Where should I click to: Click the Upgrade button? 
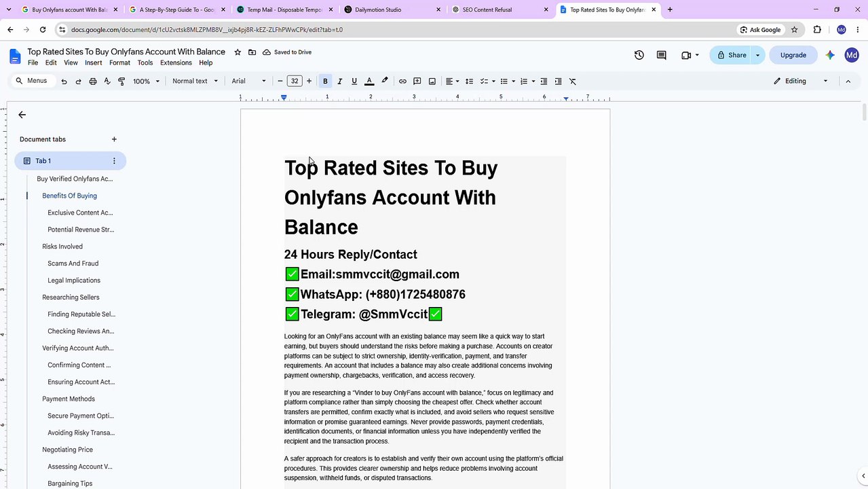click(x=793, y=55)
